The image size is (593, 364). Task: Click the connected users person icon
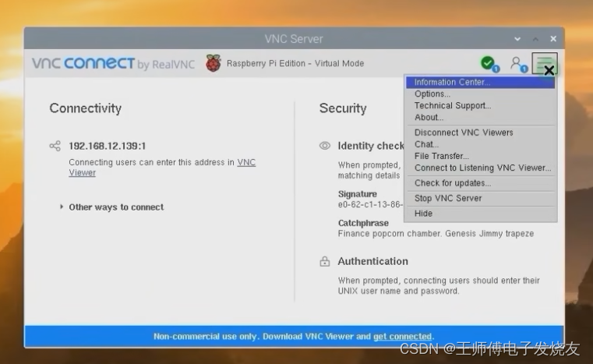517,64
